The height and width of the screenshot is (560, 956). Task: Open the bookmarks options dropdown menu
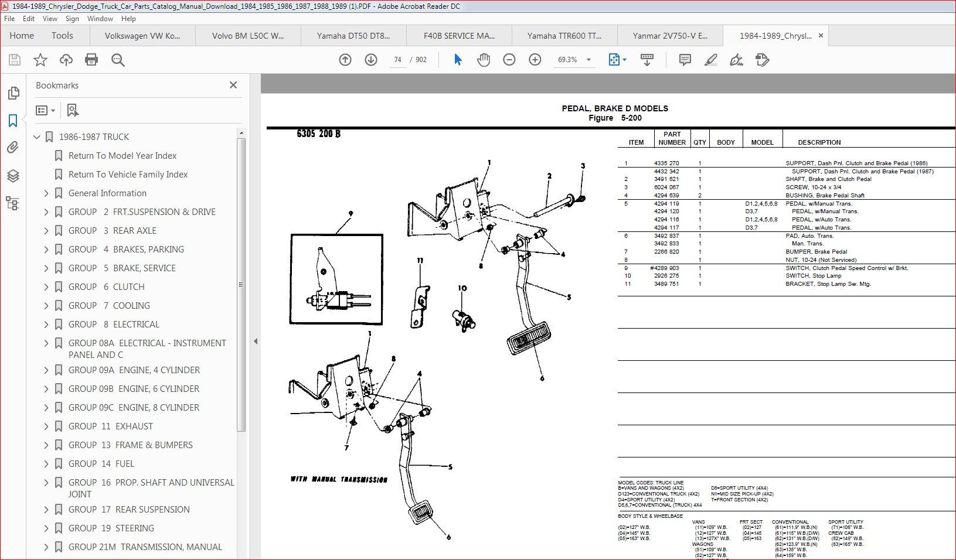[x=45, y=110]
